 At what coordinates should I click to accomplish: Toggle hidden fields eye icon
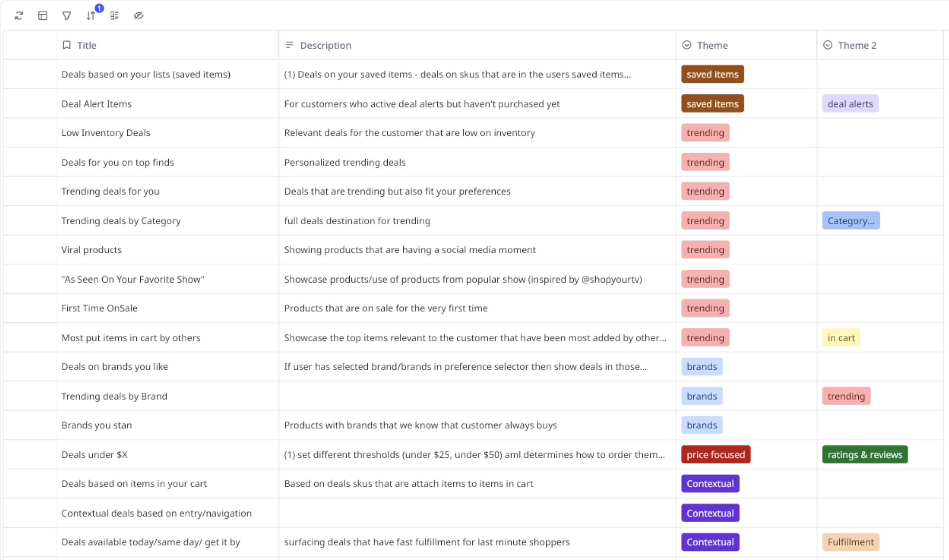(139, 16)
